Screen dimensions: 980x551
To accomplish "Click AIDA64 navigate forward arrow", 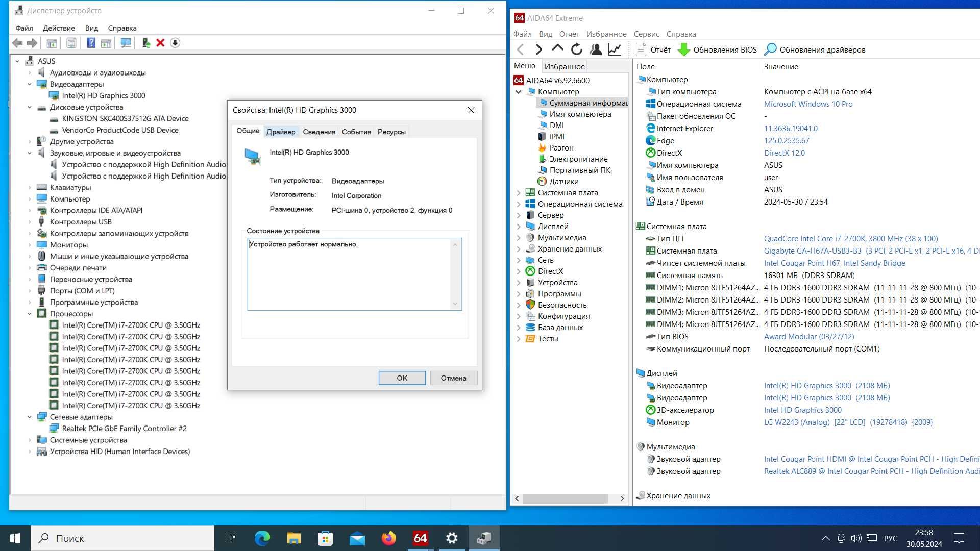I will (x=538, y=49).
